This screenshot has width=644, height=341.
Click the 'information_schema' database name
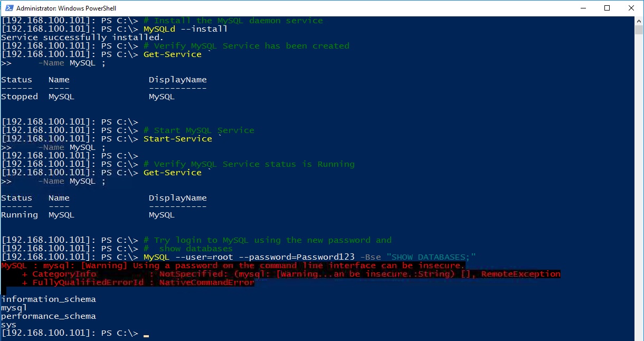(x=49, y=299)
